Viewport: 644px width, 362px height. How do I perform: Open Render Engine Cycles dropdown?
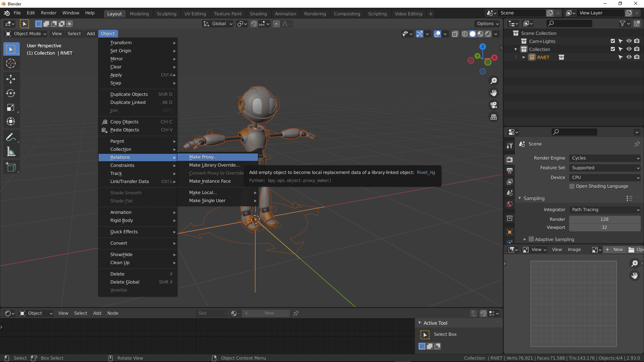tap(605, 158)
